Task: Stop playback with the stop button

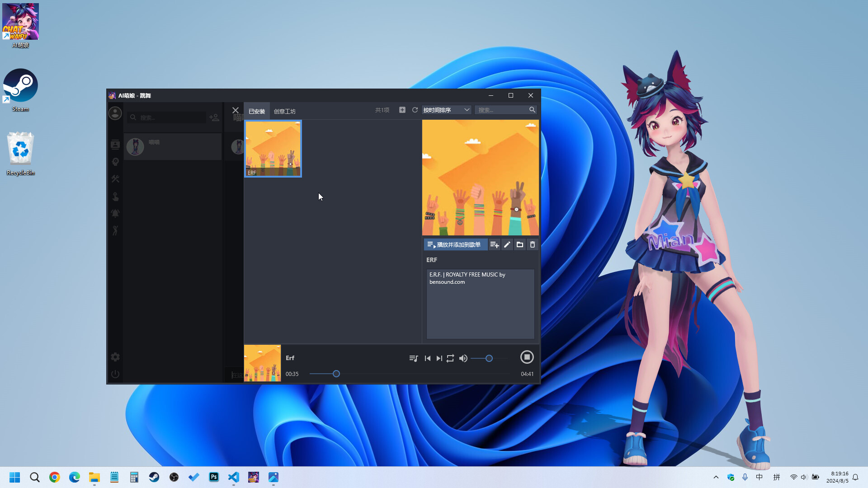Action: tap(527, 357)
